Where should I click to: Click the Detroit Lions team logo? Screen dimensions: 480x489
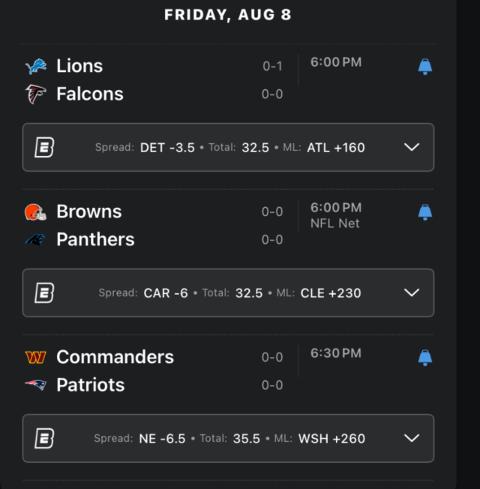[36, 66]
